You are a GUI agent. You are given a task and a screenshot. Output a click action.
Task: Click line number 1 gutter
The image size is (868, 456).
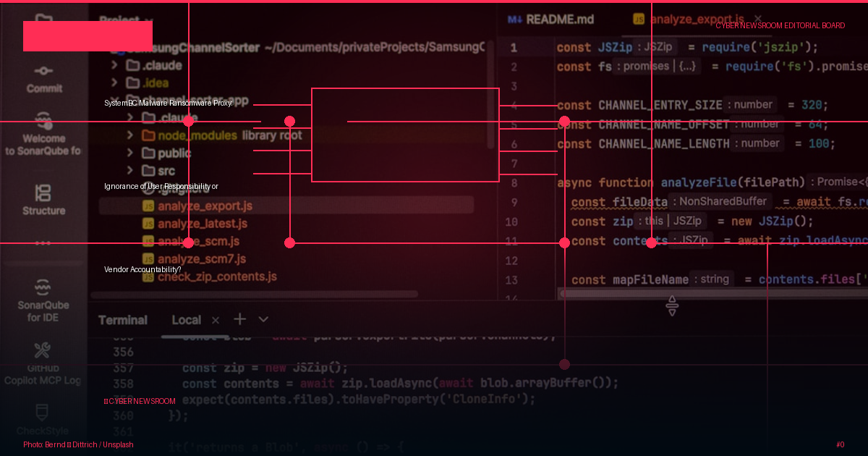[x=514, y=48]
